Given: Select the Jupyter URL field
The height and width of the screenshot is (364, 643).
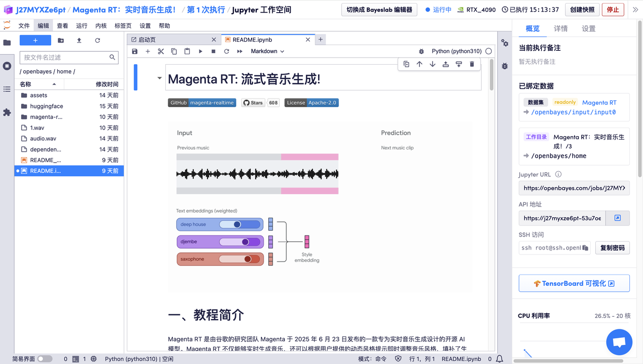Looking at the screenshot, I should (x=574, y=188).
